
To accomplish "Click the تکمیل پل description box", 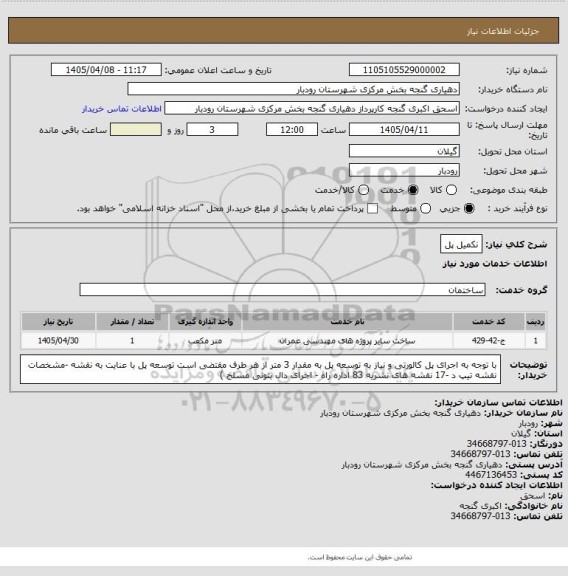I will pos(461,244).
